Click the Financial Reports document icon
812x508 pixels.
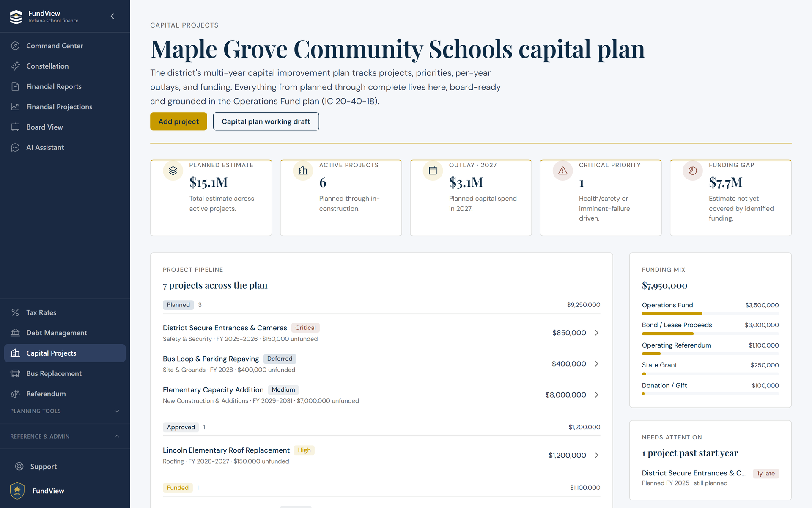point(15,86)
